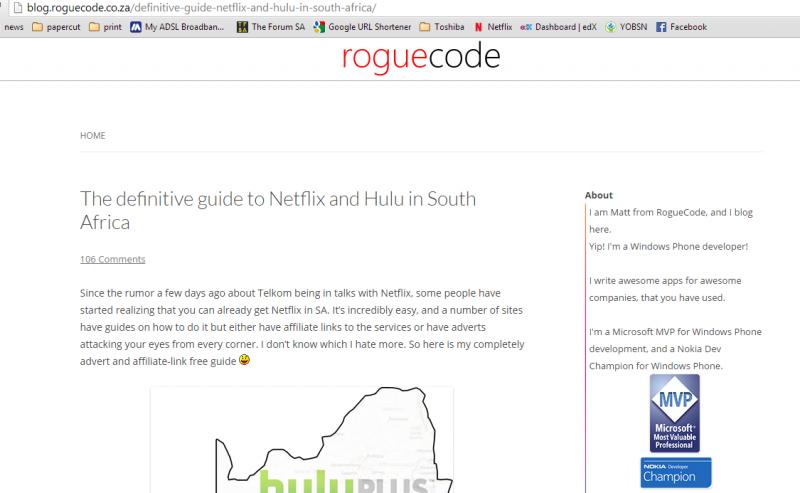Click the text "Since the rumor a few days ago"

[153, 293]
